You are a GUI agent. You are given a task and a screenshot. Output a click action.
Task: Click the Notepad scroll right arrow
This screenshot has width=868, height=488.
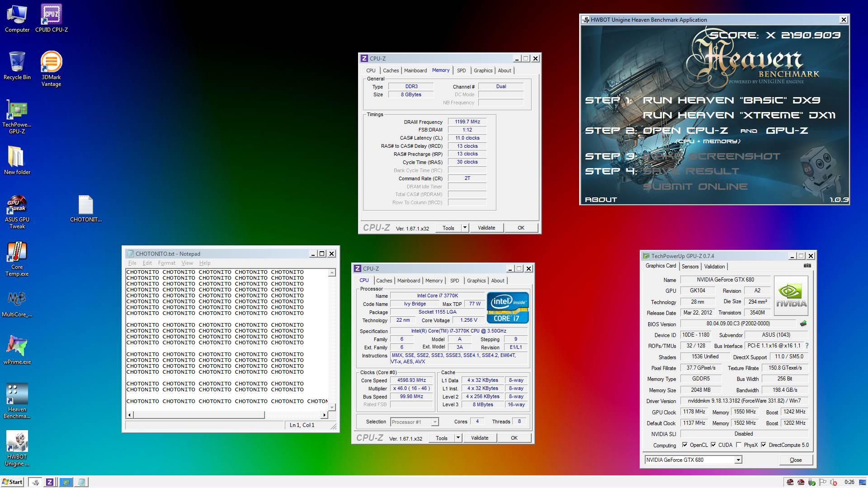pyautogui.click(x=324, y=415)
